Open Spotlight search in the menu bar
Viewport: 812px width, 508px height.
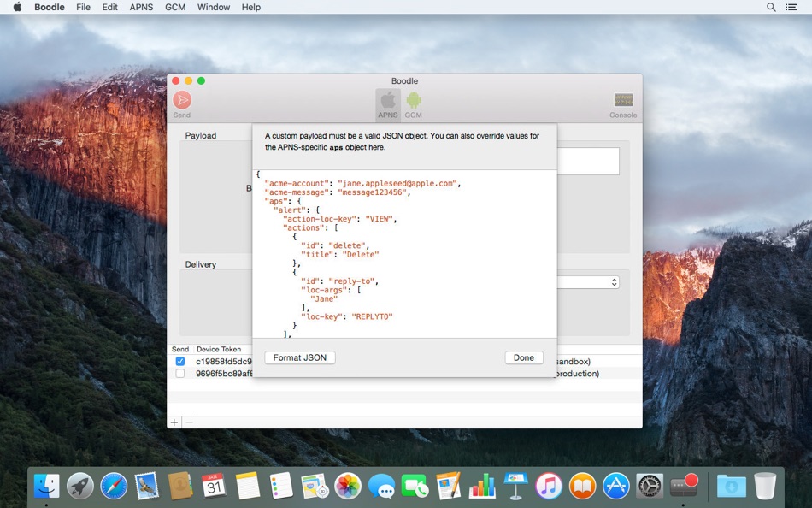[770, 7]
